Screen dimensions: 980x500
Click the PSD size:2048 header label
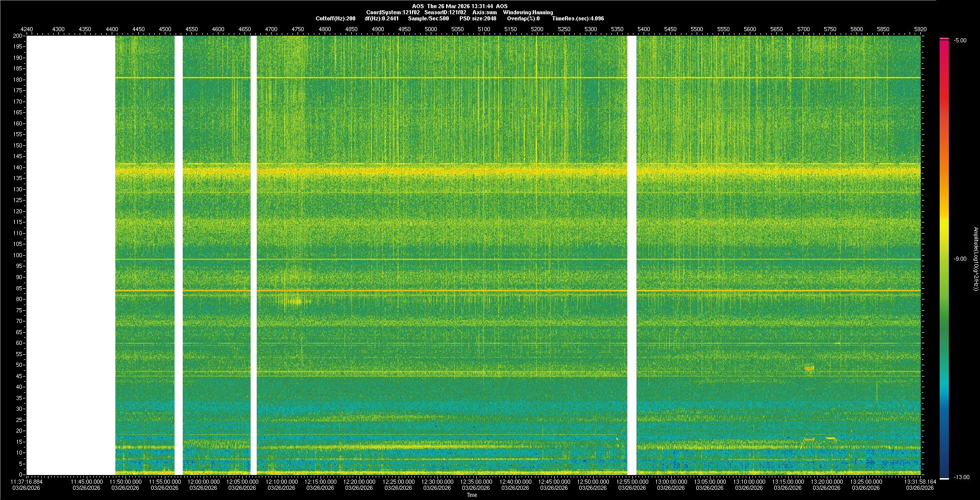pos(478,18)
